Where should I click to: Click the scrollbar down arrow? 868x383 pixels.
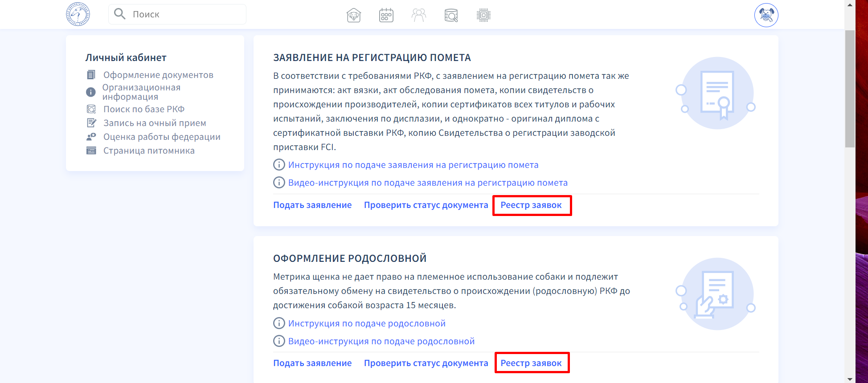pyautogui.click(x=850, y=379)
